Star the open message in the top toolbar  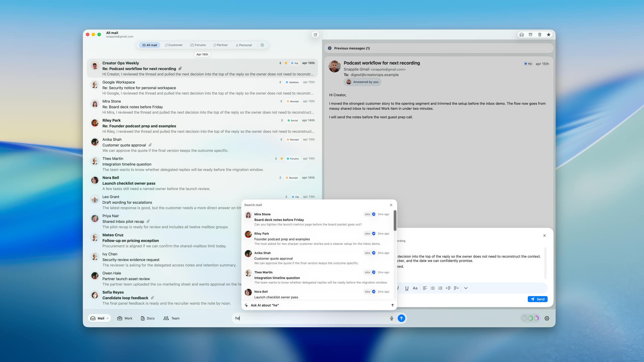click(x=549, y=35)
